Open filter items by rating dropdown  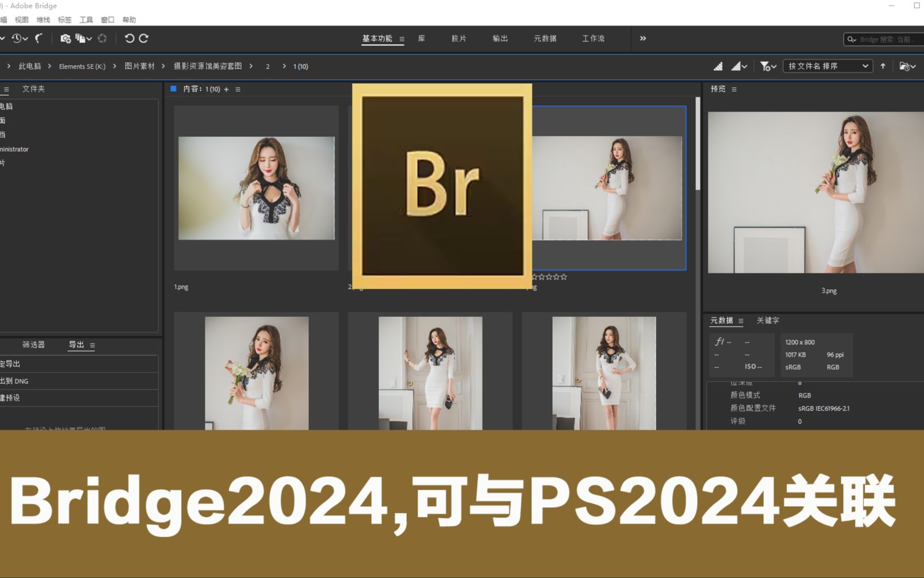click(768, 66)
